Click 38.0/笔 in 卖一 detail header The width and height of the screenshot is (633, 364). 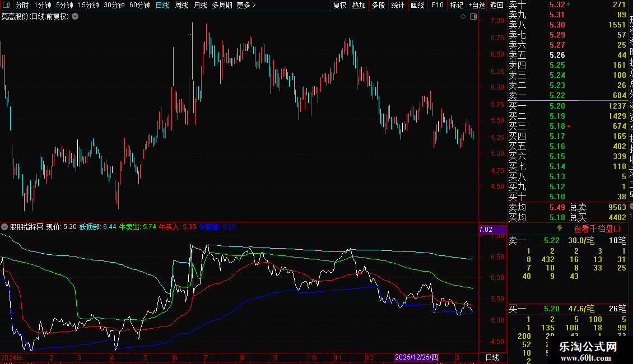[581, 240]
